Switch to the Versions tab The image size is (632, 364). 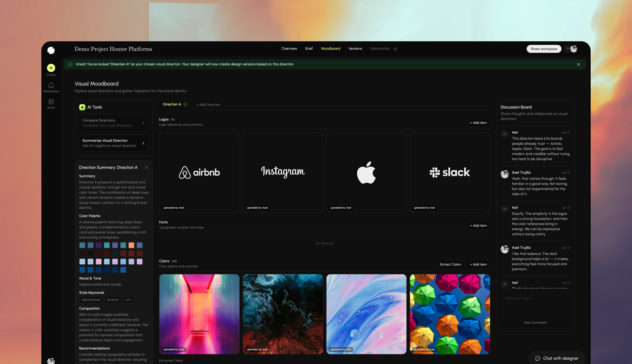355,48
